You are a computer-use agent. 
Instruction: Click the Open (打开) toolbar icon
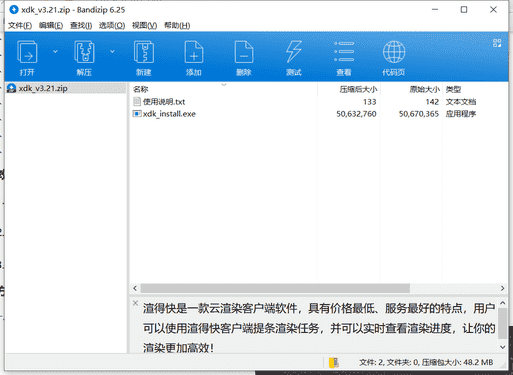coord(27,52)
